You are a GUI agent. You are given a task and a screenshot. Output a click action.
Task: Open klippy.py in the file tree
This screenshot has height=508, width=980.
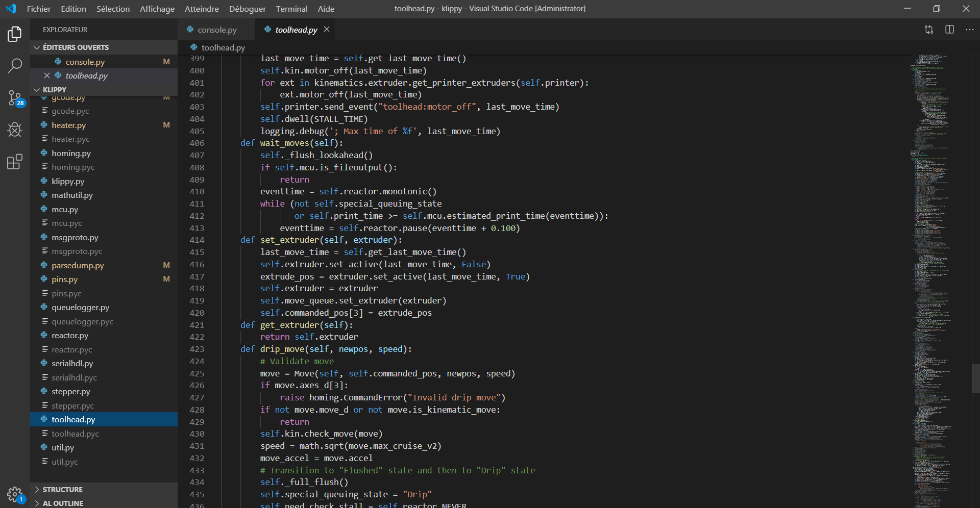(x=104, y=181)
